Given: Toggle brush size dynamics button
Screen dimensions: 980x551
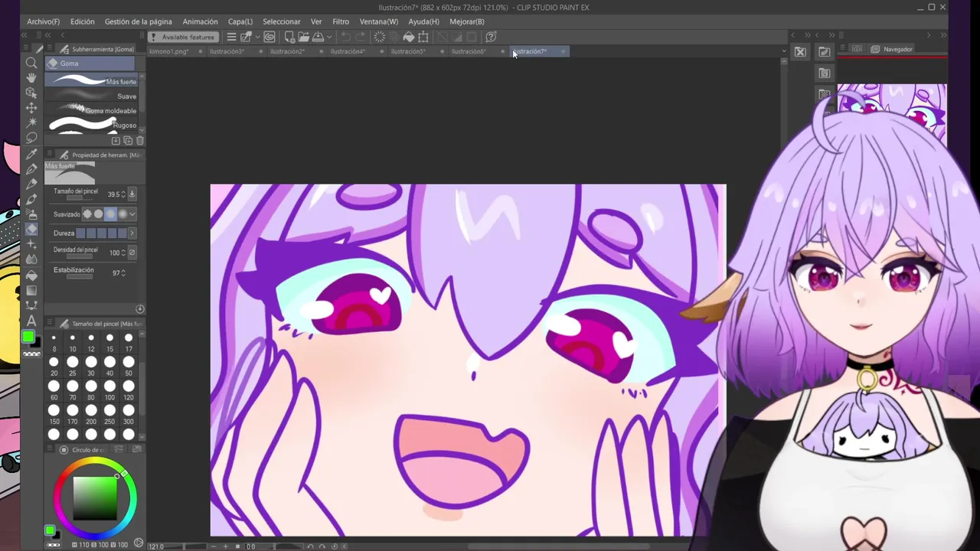Looking at the screenshot, I should coord(132,194).
